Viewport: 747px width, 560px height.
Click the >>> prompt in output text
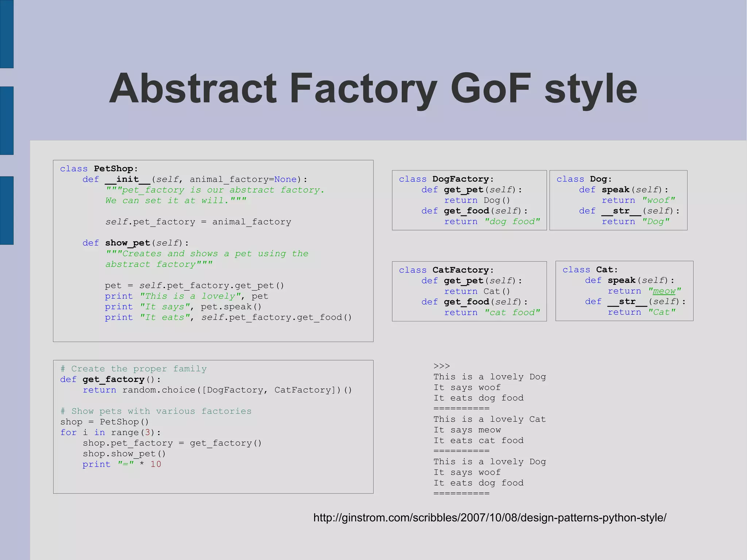441,366
